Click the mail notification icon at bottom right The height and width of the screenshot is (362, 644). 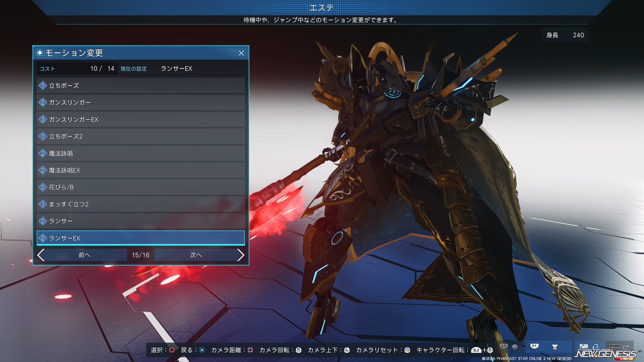pos(583,346)
